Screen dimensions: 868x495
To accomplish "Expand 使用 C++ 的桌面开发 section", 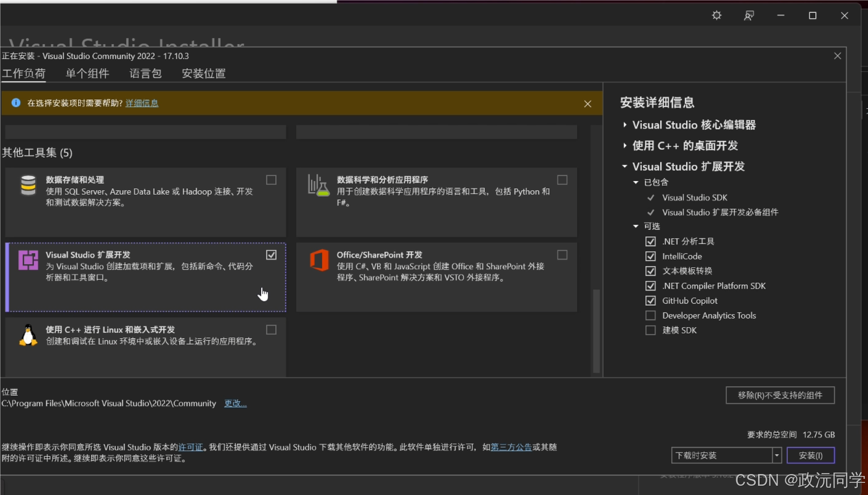I will [625, 146].
